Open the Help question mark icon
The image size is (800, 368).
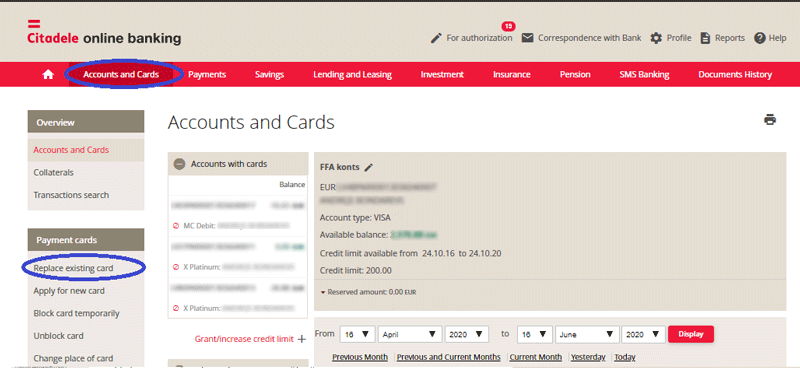click(x=760, y=38)
